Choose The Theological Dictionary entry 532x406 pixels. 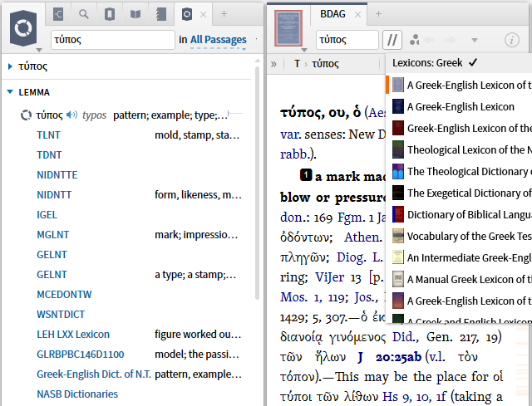pyautogui.click(x=459, y=172)
